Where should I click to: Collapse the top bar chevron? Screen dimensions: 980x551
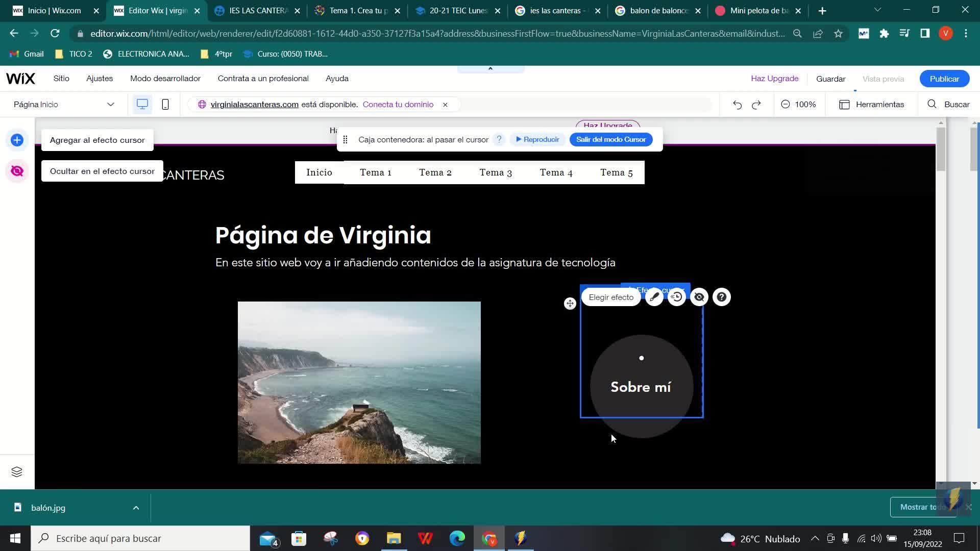pos(491,68)
